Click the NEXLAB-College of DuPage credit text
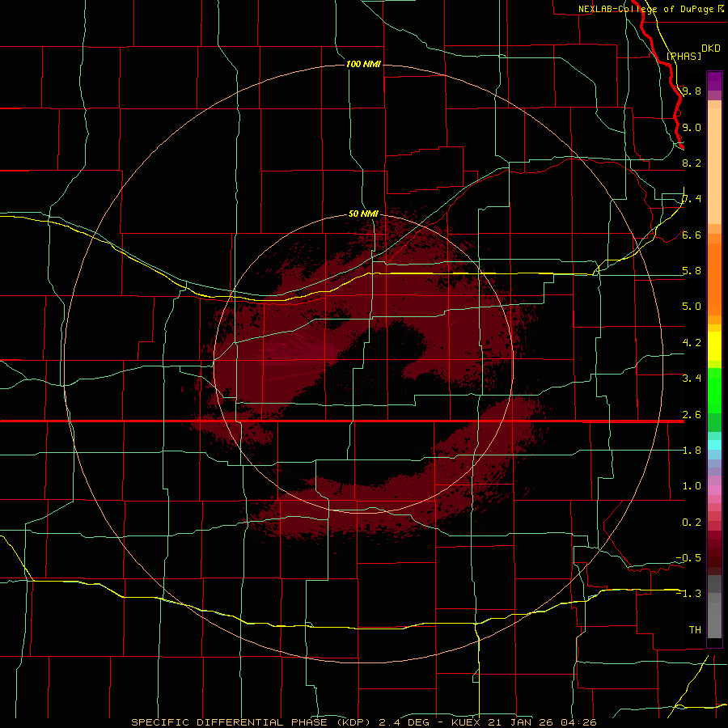 click(645, 9)
